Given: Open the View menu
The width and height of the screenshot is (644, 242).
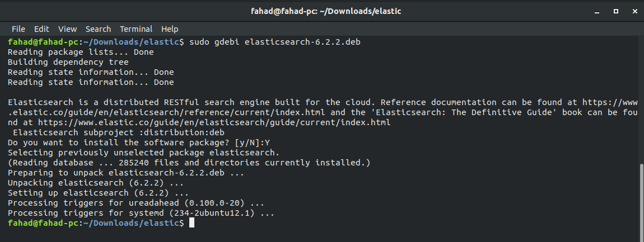Looking at the screenshot, I should tap(67, 29).
